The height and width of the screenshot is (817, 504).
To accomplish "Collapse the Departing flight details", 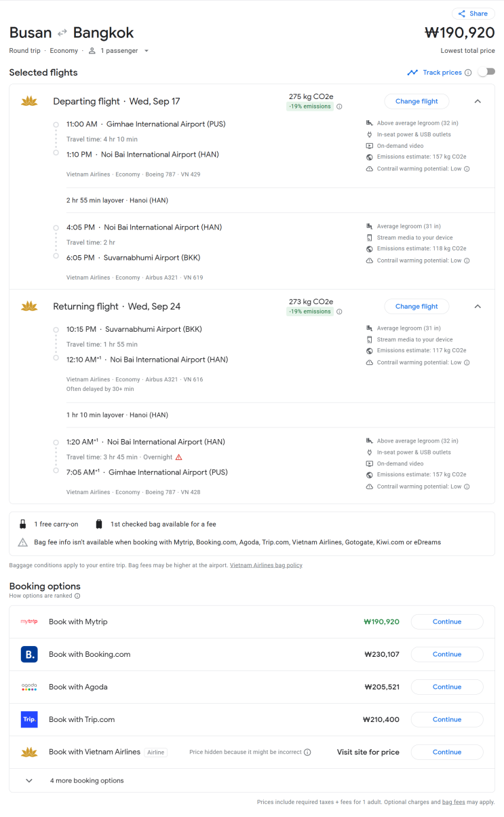I will point(478,101).
